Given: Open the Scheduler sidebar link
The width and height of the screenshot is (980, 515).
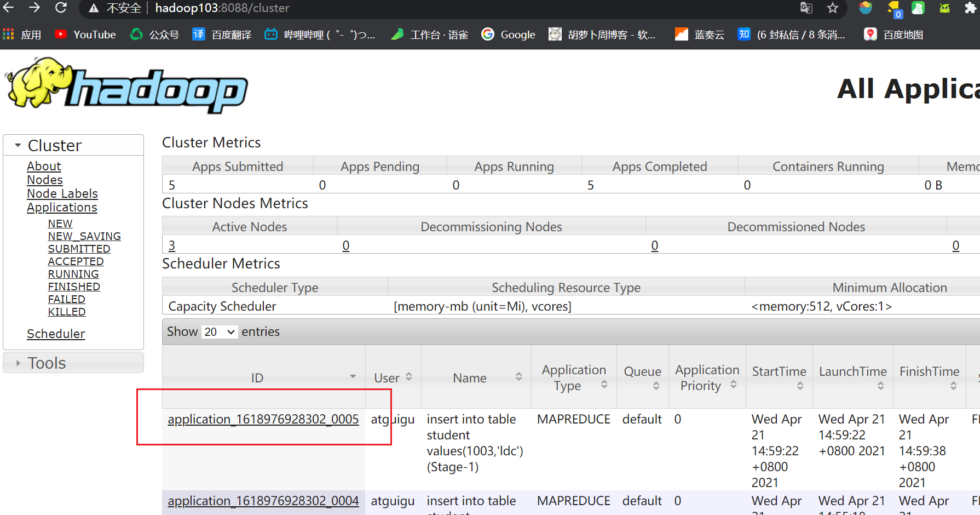Looking at the screenshot, I should [56, 334].
